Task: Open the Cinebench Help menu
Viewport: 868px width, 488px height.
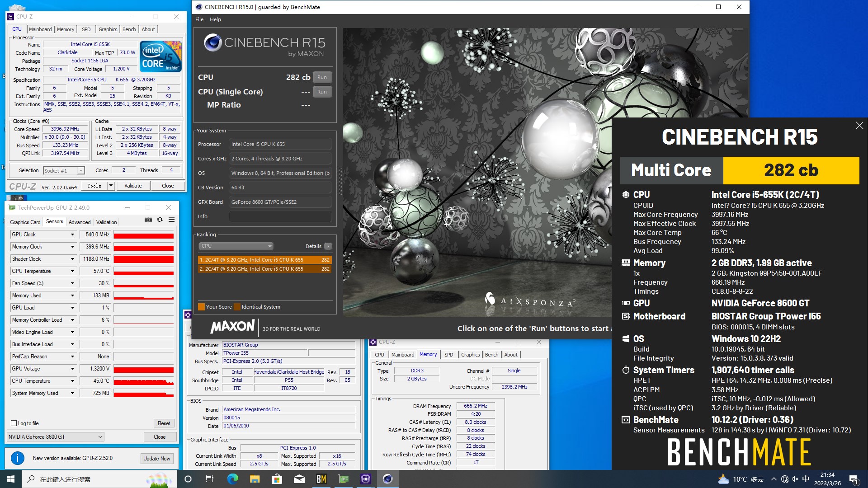Action: pos(215,19)
